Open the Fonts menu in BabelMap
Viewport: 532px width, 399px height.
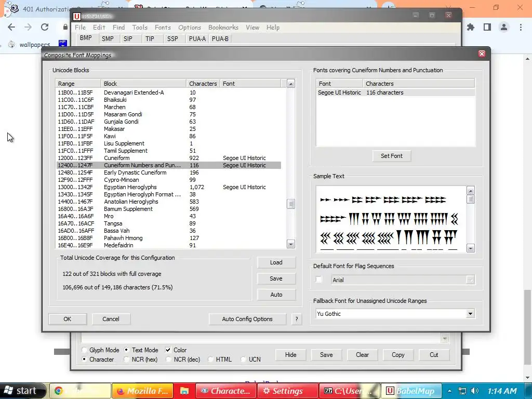pyautogui.click(x=163, y=28)
